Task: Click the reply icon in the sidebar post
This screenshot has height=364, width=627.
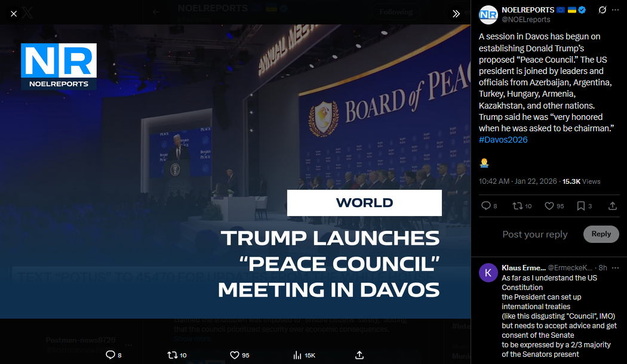Action: tap(486, 206)
